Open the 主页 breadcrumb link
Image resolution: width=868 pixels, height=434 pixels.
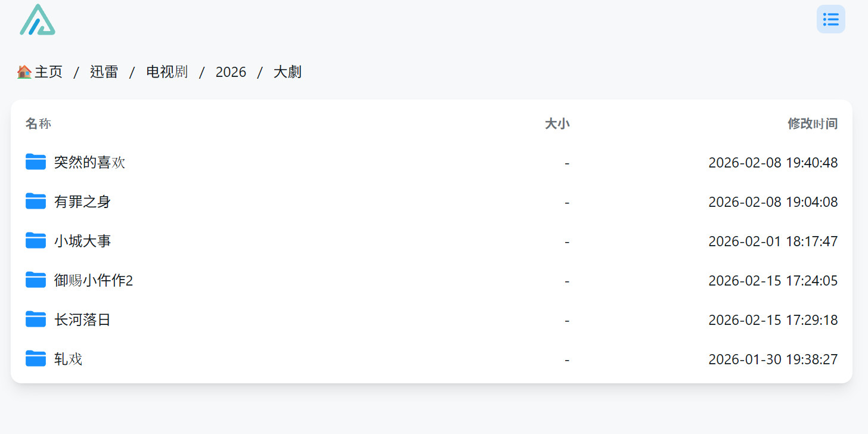tap(49, 72)
